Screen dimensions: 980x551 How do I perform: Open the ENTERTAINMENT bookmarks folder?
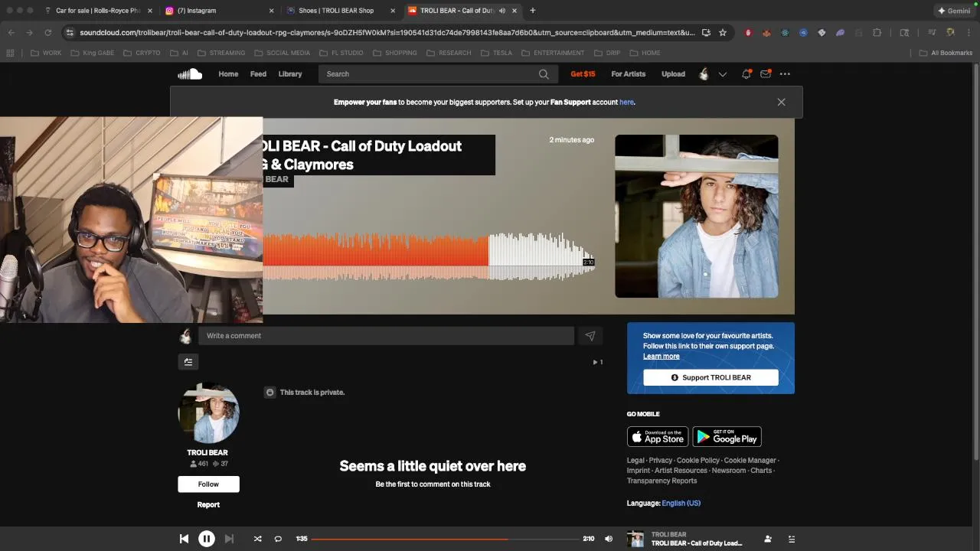pos(552,53)
